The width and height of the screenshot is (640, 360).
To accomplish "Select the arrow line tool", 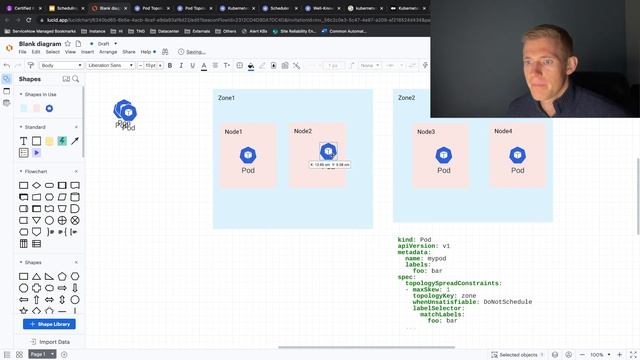I will 75,141.
